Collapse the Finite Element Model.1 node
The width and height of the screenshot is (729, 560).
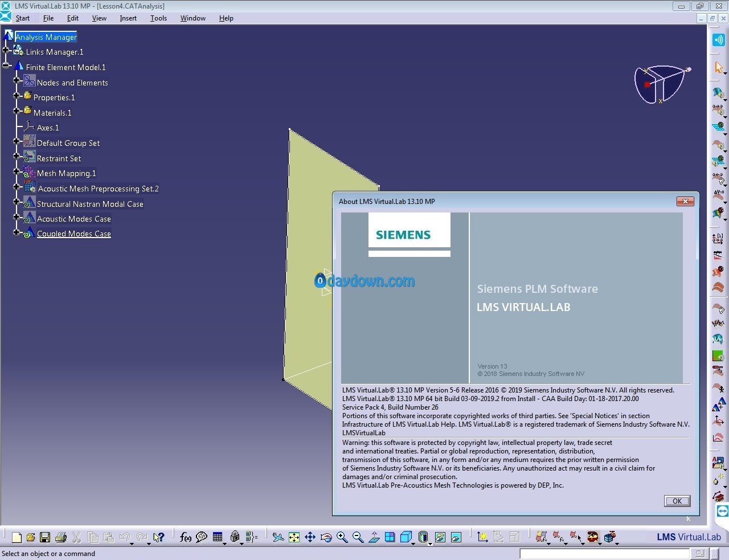(x=6, y=66)
